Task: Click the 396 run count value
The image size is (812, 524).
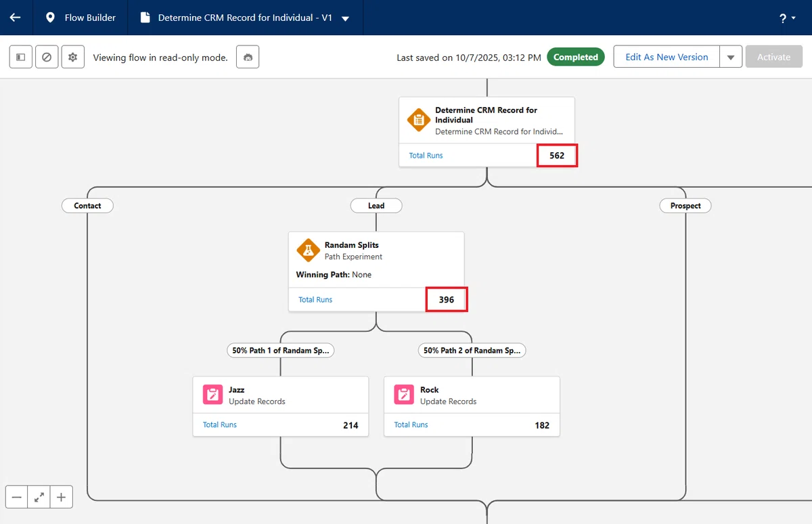Action: (x=447, y=300)
